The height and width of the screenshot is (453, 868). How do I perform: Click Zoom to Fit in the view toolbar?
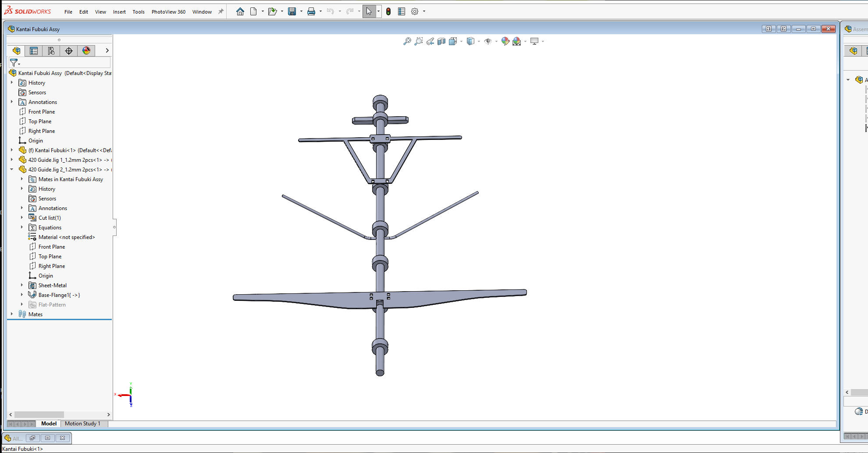coord(407,41)
